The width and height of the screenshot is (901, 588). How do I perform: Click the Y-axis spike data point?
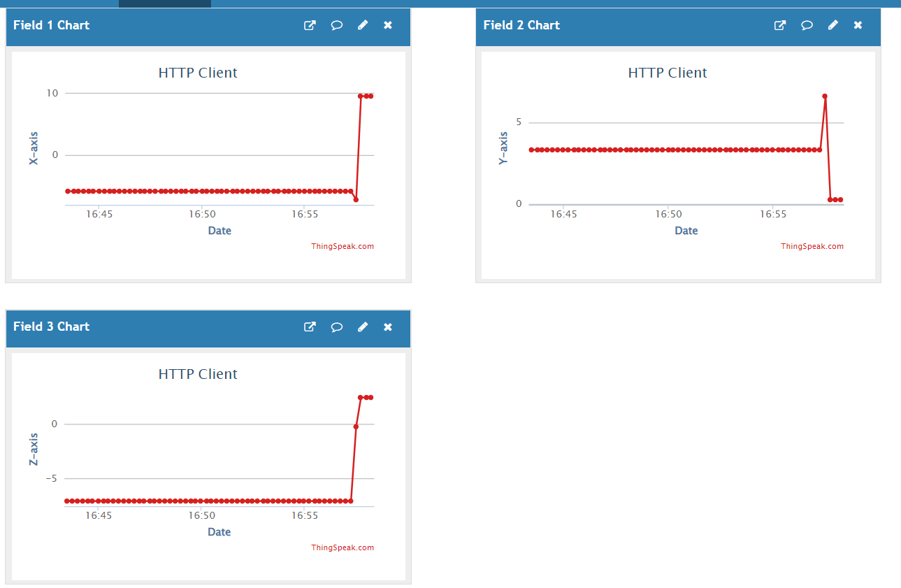(825, 96)
